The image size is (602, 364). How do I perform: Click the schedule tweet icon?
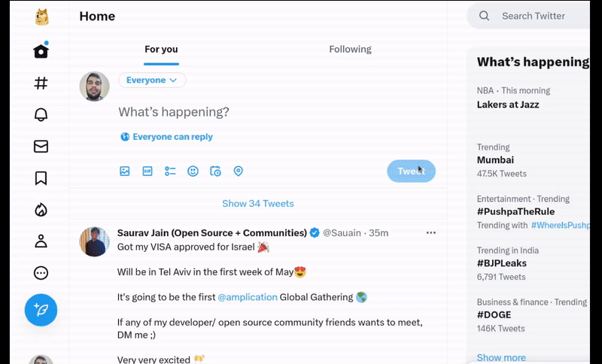click(215, 171)
